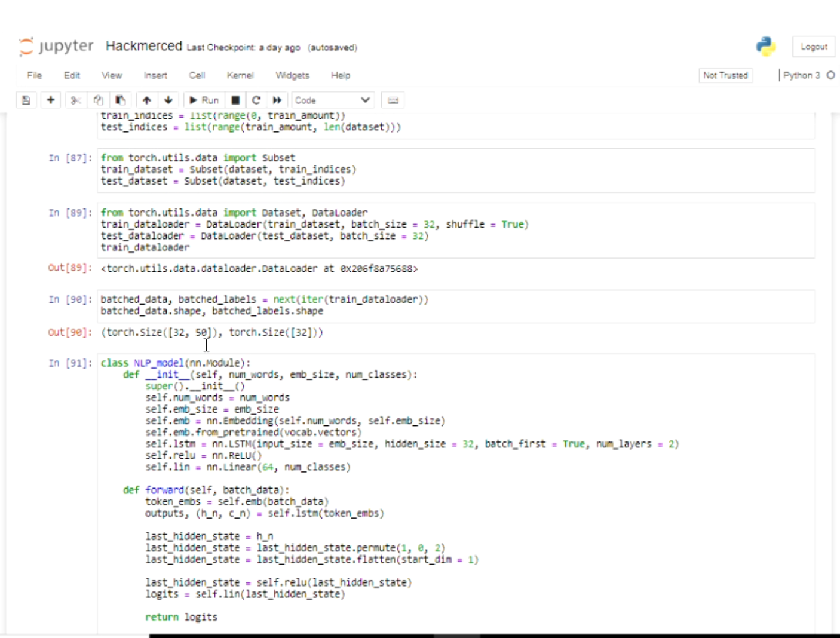The width and height of the screenshot is (840, 638).
Task: Save and checkpoint the notebook
Action: click(26, 100)
